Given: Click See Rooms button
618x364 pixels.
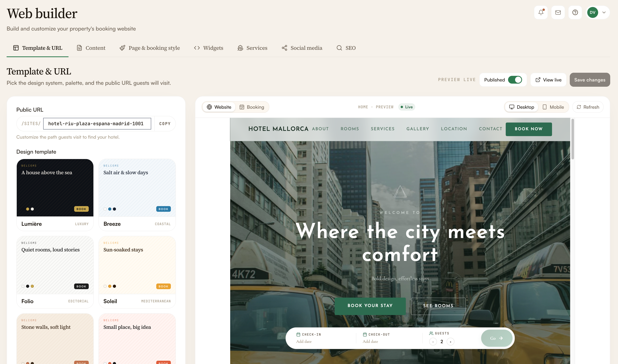Looking at the screenshot, I should (x=438, y=306).
